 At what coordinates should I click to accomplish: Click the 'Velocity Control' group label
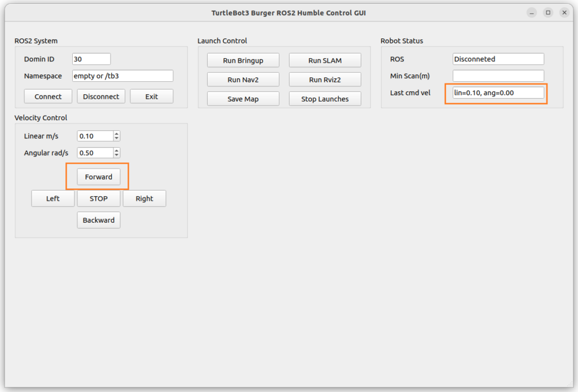pos(41,118)
